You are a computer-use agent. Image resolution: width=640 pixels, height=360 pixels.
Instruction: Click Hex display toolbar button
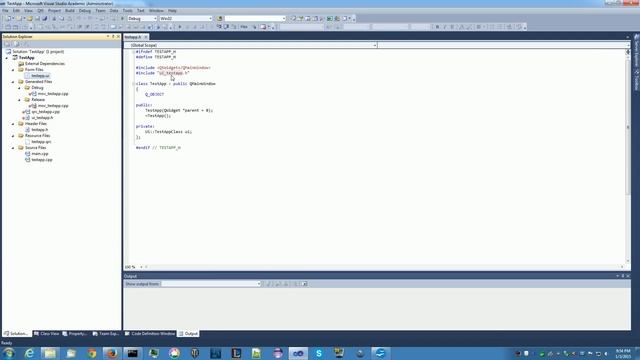pos(244,27)
